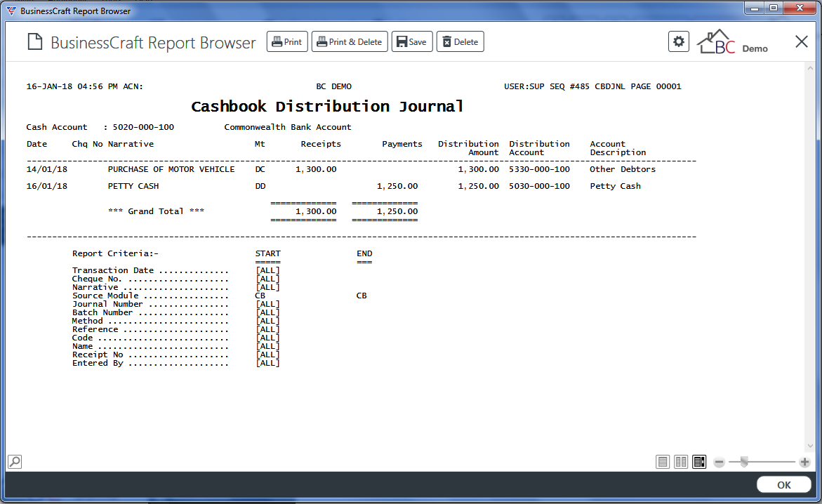Switch to single page view icon
822x504 pixels.
(x=663, y=462)
